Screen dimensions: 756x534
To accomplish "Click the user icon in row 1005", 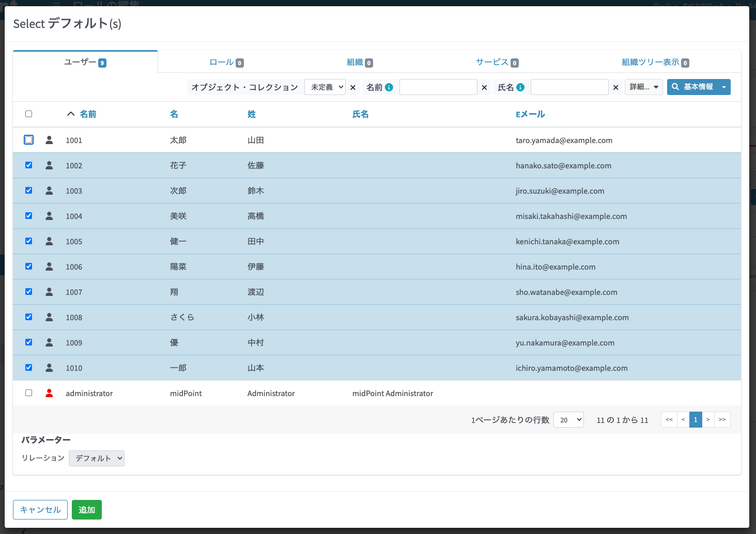I will (49, 241).
